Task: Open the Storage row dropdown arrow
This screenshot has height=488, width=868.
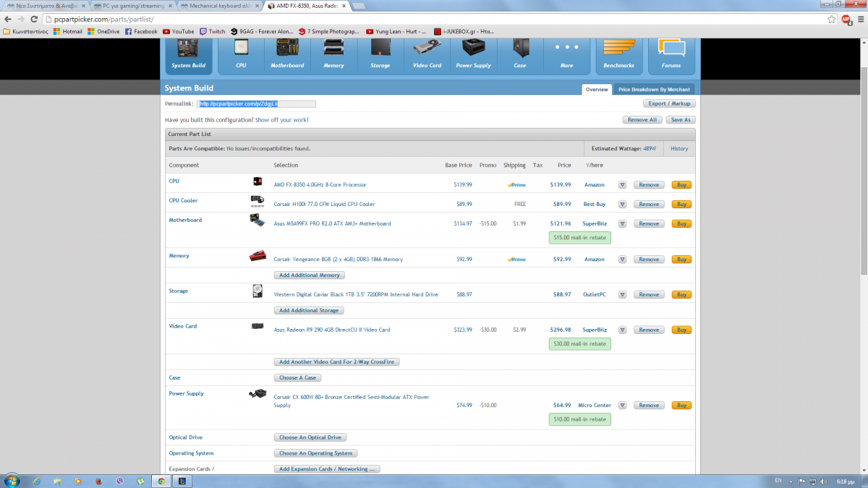Action: [623, 295]
